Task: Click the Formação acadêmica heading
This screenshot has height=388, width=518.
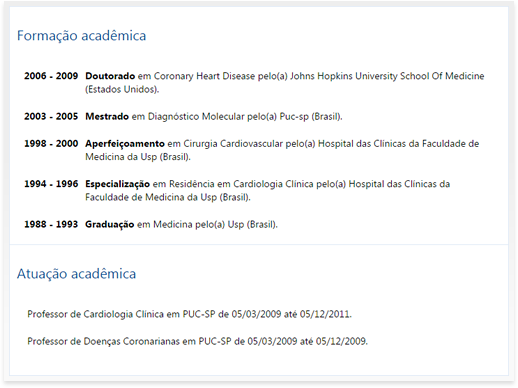Action: click(x=81, y=36)
